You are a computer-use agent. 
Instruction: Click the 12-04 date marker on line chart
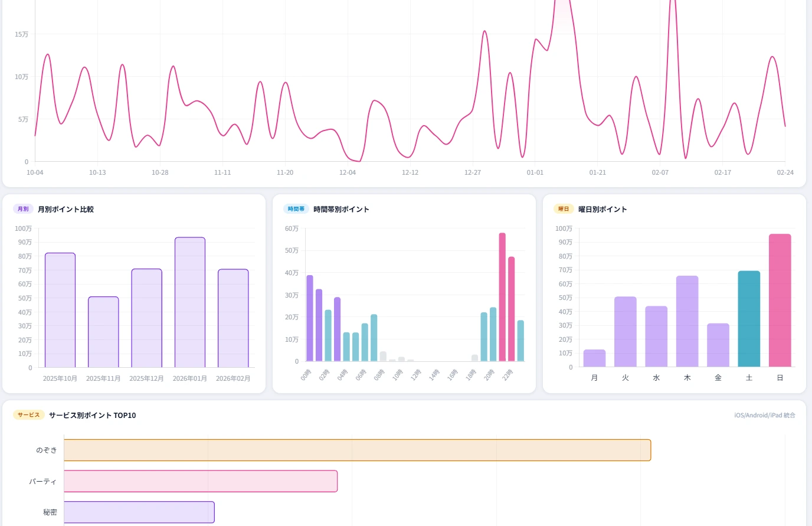point(348,172)
